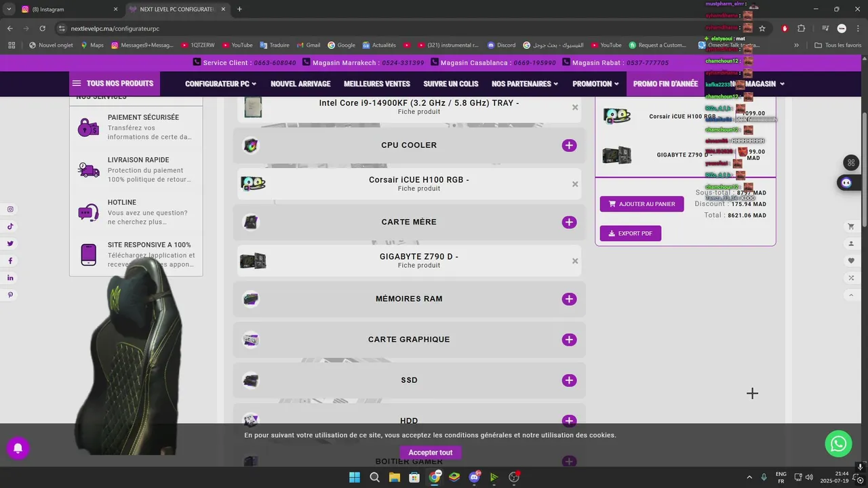This screenshot has width=868, height=488.
Task: Reload the page with refresh button
Action: point(42,28)
